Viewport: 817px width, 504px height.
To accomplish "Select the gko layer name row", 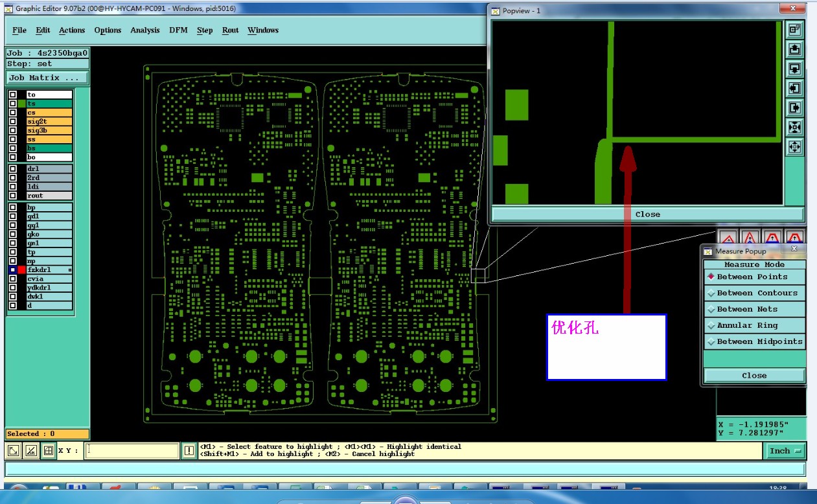I will tap(49, 235).
